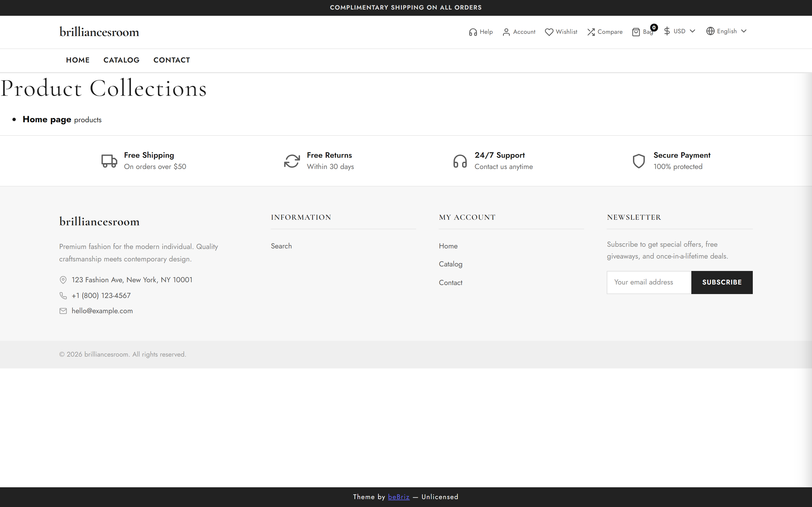This screenshot has width=812, height=507.
Task: Open the English language selector
Action: point(727,31)
